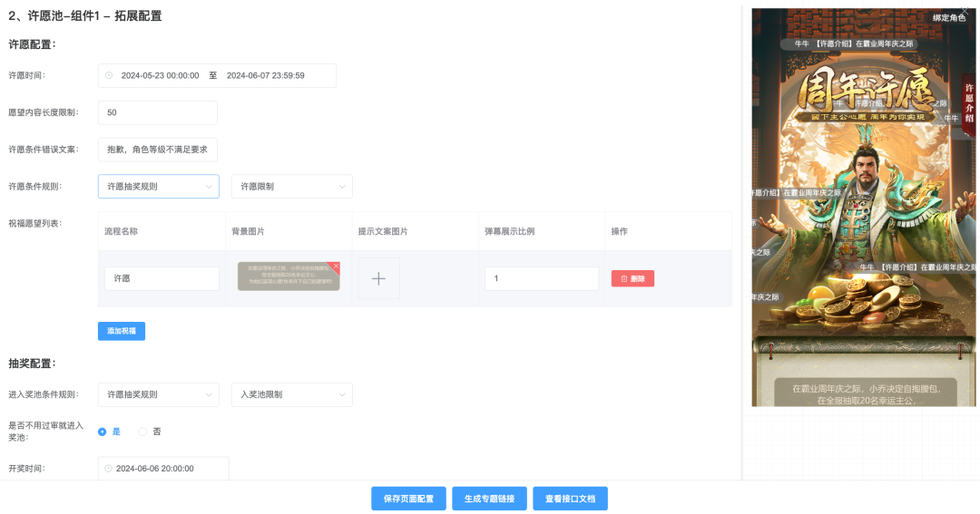This screenshot has height=514, width=980.
Task: Click the 背景图片 column header
Action: click(248, 231)
